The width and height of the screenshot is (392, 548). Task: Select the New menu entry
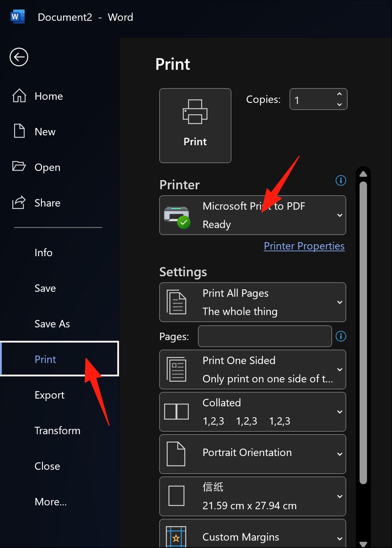pyautogui.click(x=45, y=132)
